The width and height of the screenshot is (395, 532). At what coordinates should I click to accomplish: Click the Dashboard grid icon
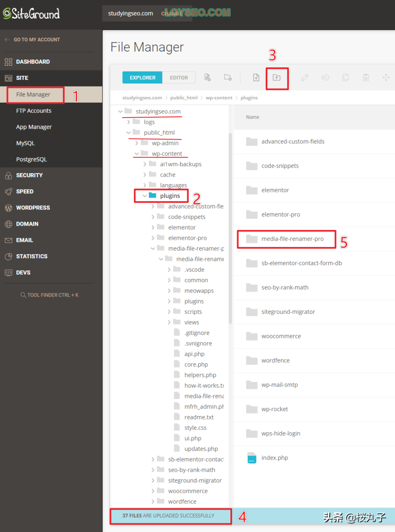(8, 62)
